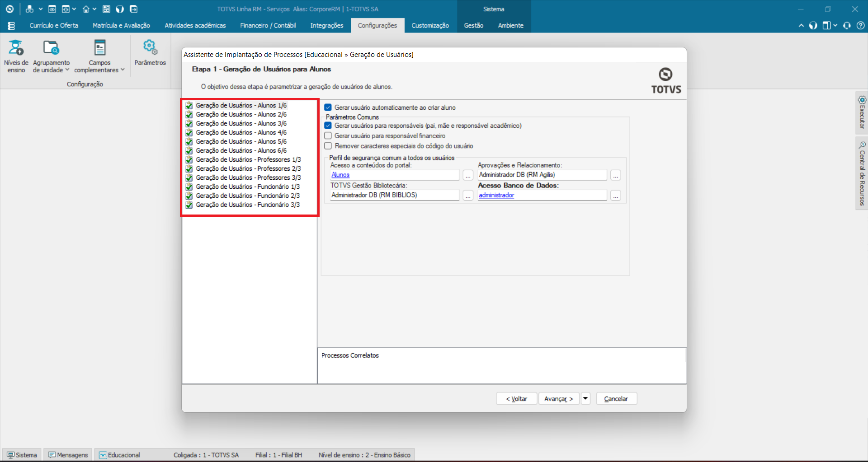The width and height of the screenshot is (868, 462).
Task: Expand the panel layout dropdown arrow
Action: 835,26
